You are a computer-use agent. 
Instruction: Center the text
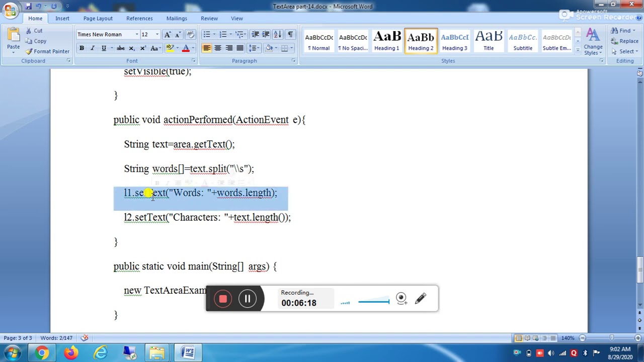tap(218, 48)
